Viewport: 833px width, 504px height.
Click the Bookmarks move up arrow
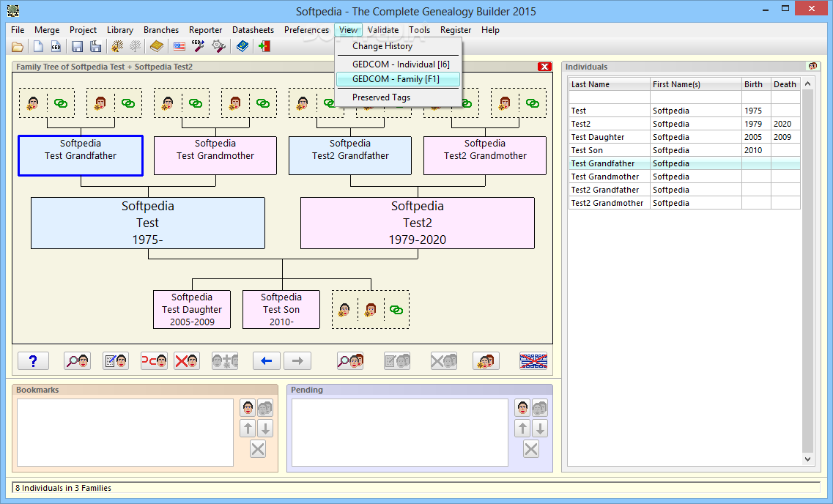click(x=248, y=428)
